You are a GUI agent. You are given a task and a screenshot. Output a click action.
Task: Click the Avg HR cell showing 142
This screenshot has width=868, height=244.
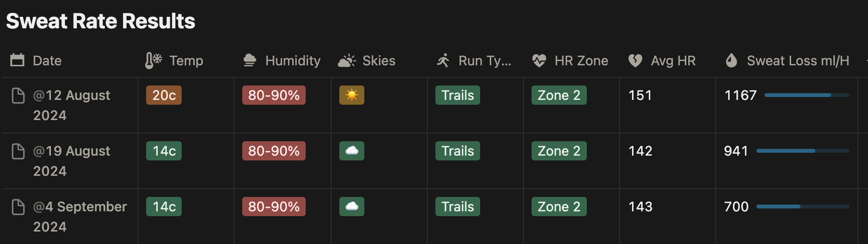(x=641, y=151)
